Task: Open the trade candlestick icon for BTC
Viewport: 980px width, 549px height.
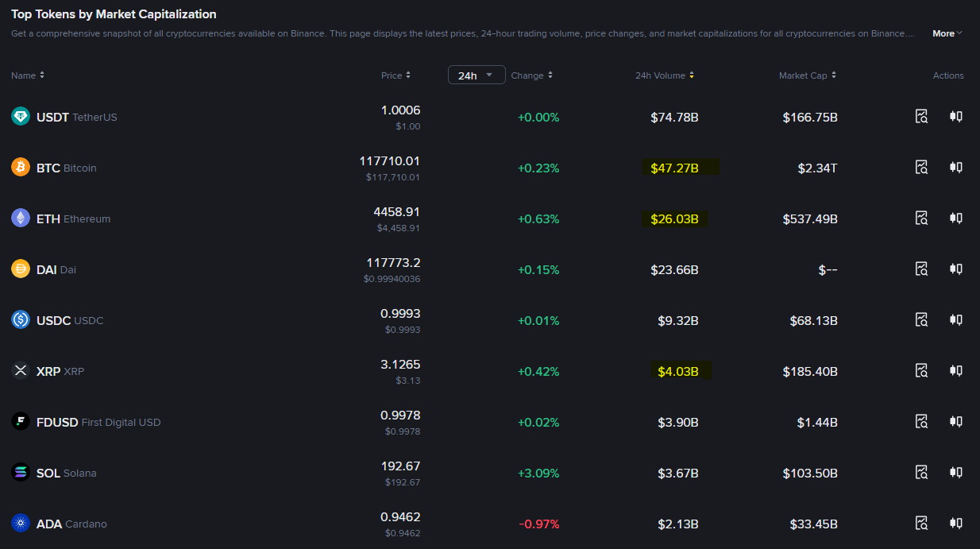Action: point(956,168)
